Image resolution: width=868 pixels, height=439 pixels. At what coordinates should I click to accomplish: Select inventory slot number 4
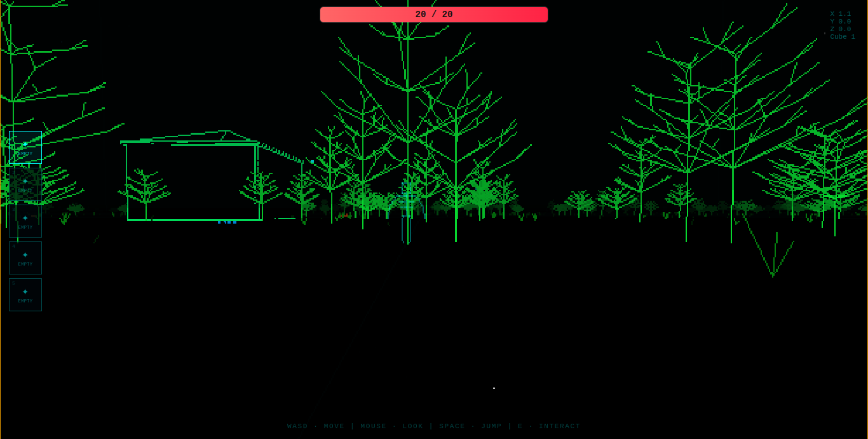click(25, 258)
